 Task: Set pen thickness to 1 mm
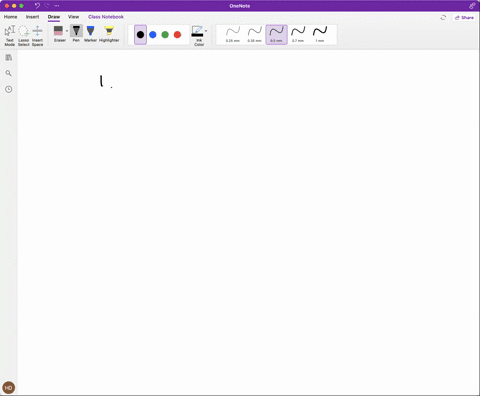[x=320, y=34]
